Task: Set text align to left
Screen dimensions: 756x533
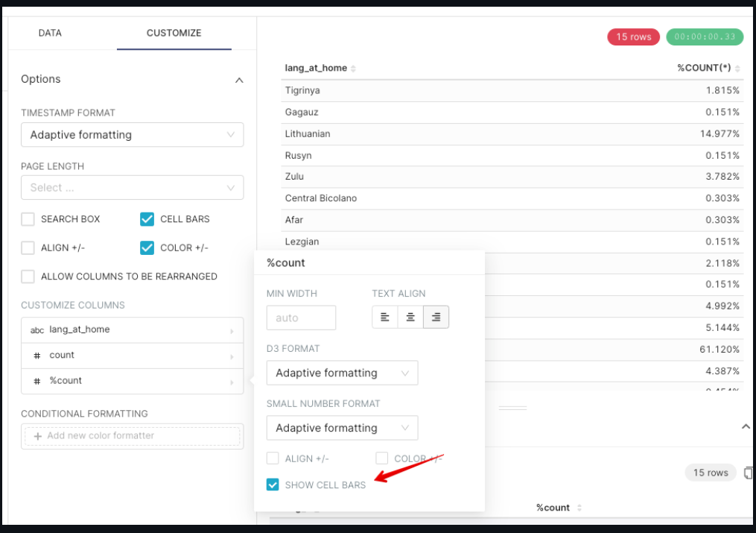Action: point(385,317)
